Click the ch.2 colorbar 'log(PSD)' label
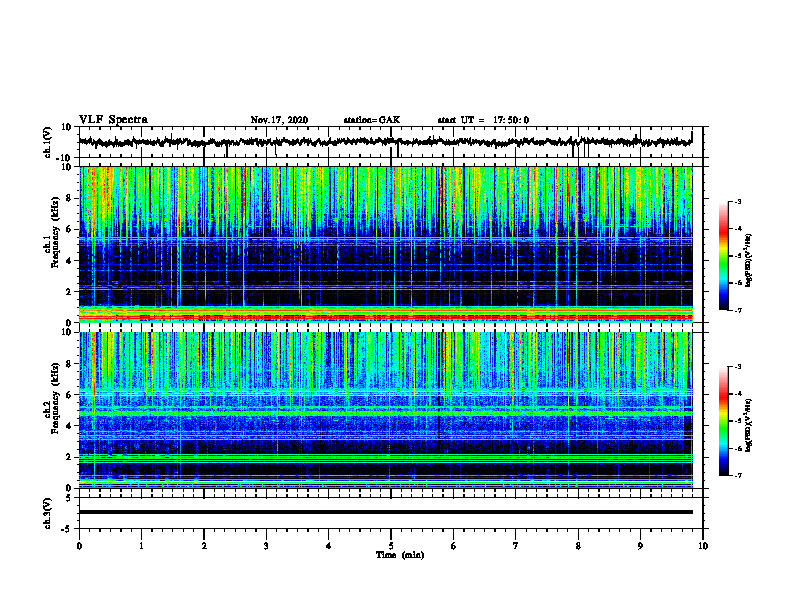The width and height of the screenshot is (792, 612). [749, 425]
